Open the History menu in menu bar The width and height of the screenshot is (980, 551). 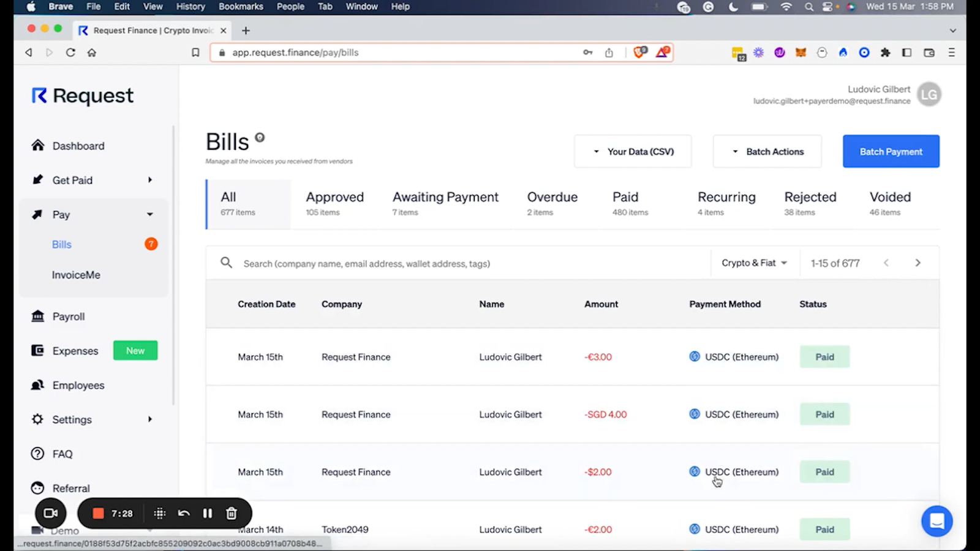[x=190, y=7]
